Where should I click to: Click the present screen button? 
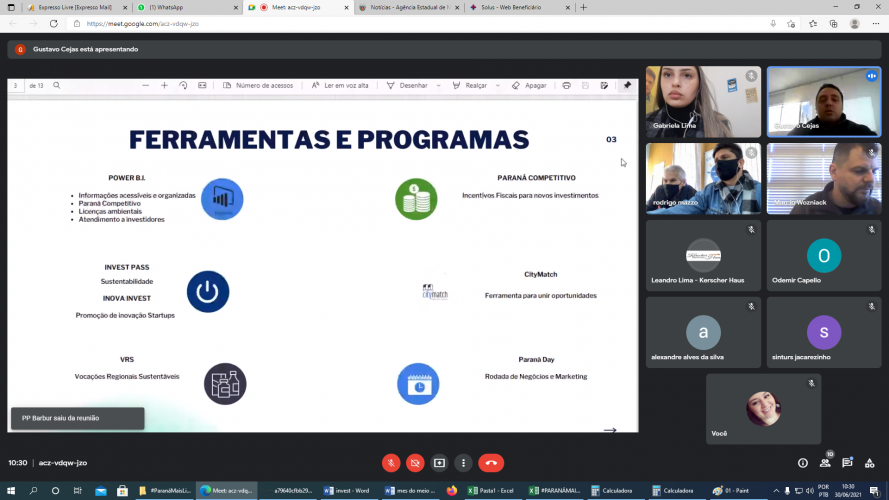point(439,463)
